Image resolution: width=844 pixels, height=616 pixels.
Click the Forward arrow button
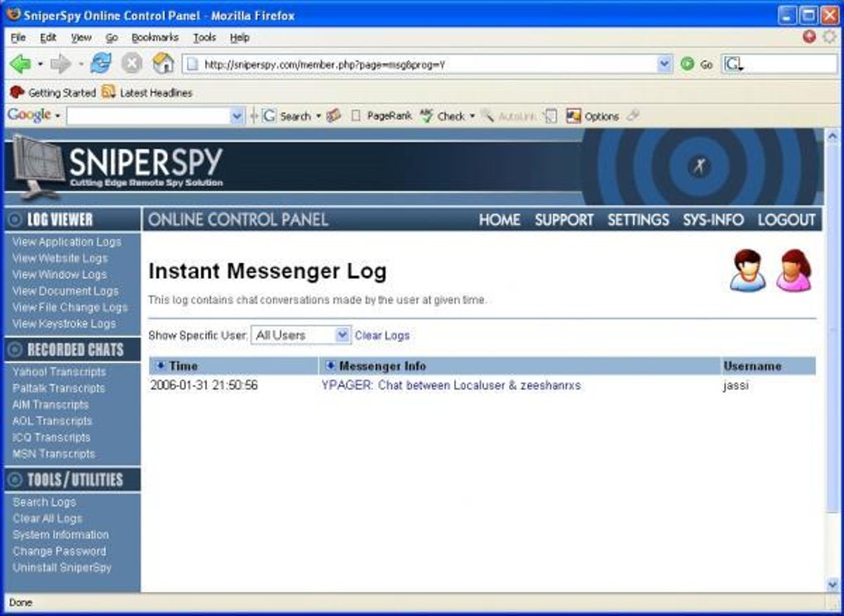pos(60,64)
